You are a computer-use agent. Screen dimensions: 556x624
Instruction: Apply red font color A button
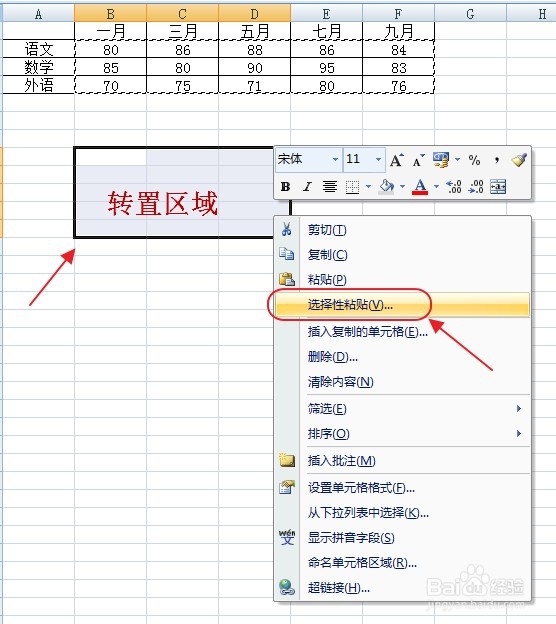[420, 186]
